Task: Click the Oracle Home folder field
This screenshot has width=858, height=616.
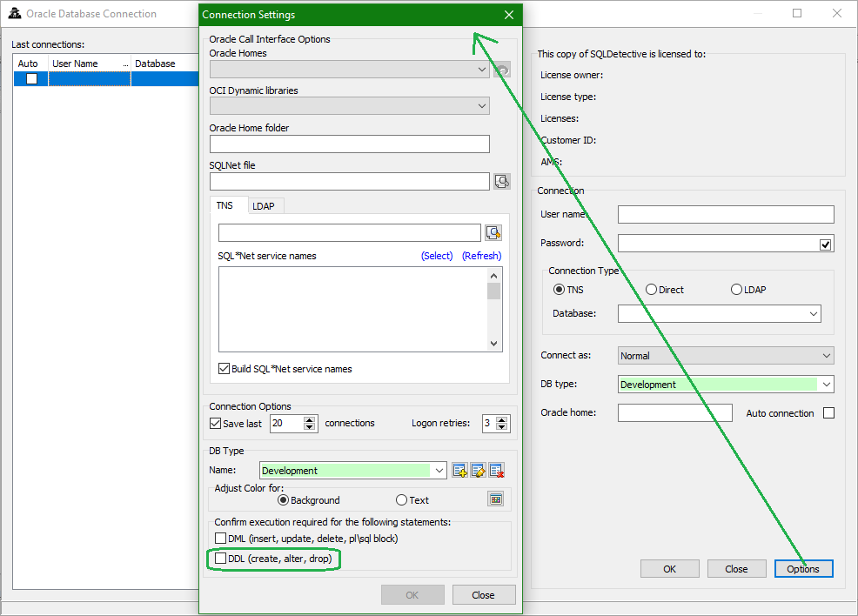Action: (x=350, y=144)
